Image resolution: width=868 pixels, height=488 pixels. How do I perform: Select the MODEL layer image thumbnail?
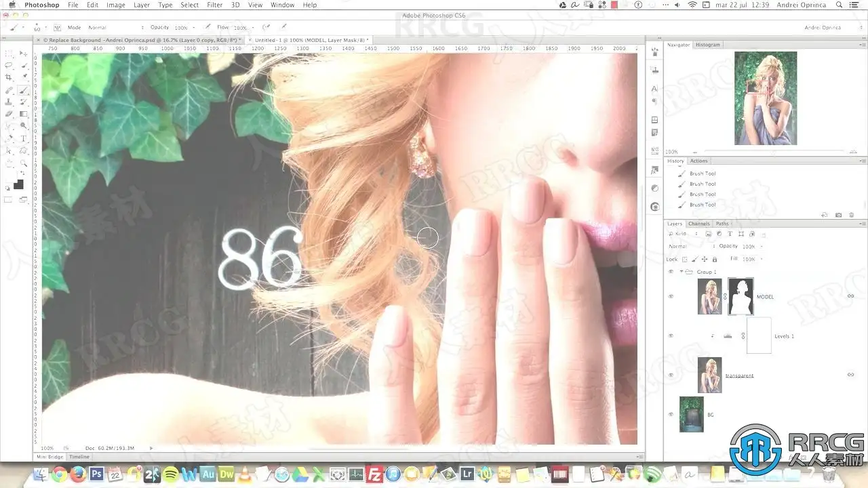click(710, 297)
